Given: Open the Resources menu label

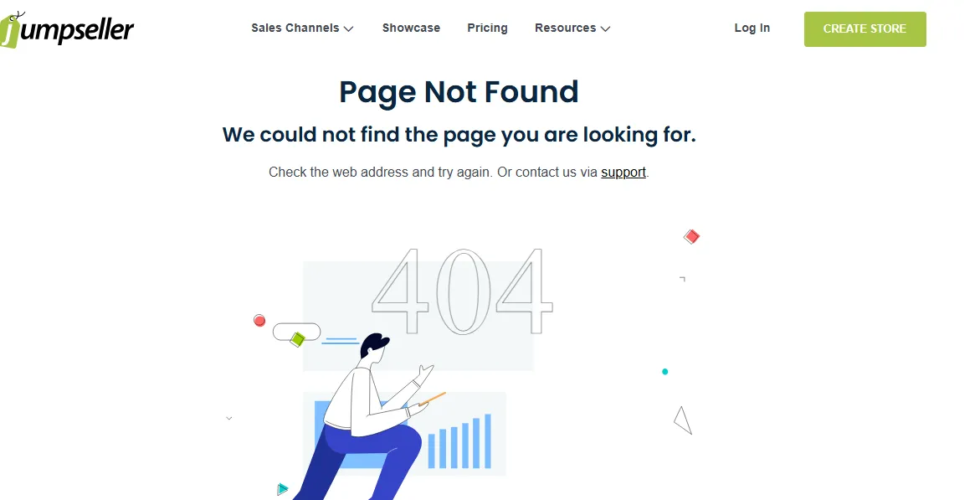Looking at the screenshot, I should click(x=565, y=28).
